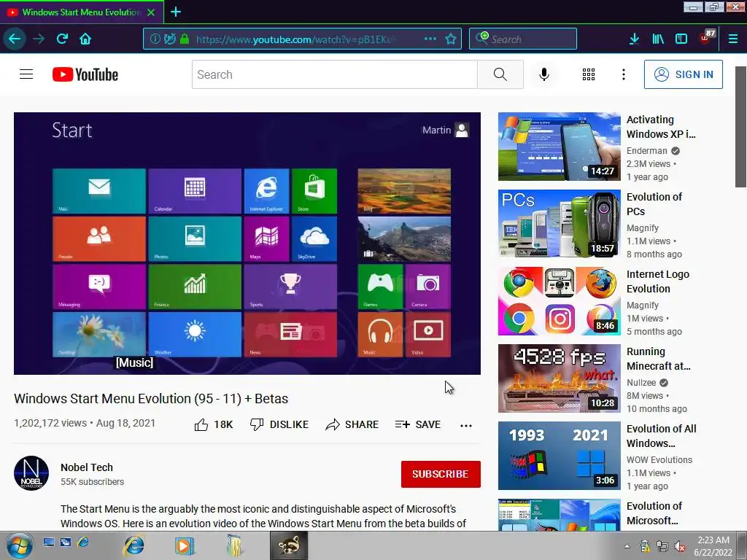
Task: Click the YouTube search field
Action: (x=334, y=74)
